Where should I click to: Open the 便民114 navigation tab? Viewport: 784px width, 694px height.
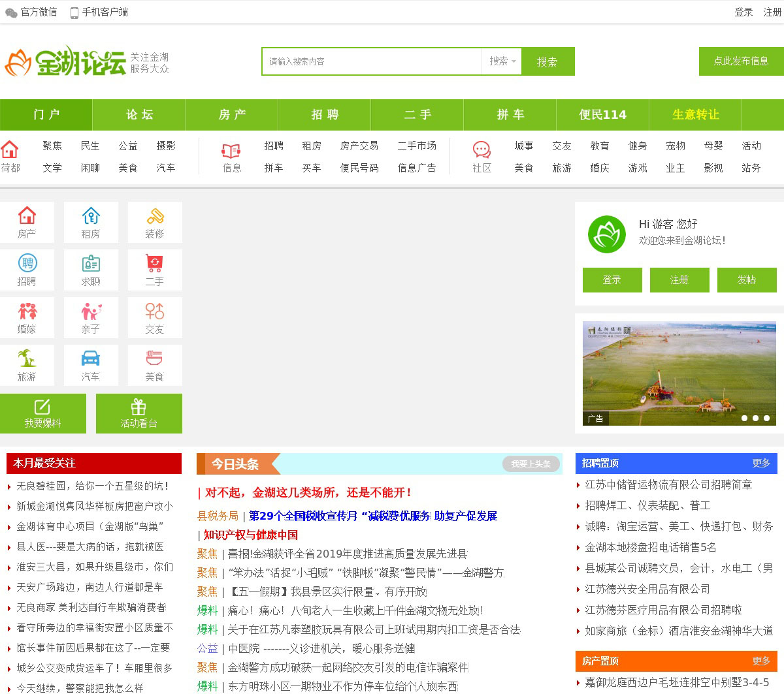602,115
